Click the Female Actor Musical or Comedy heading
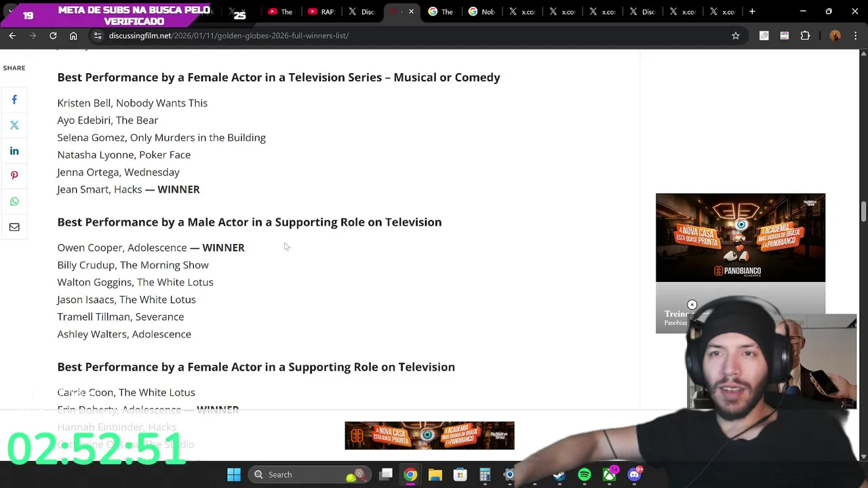 pos(279,77)
